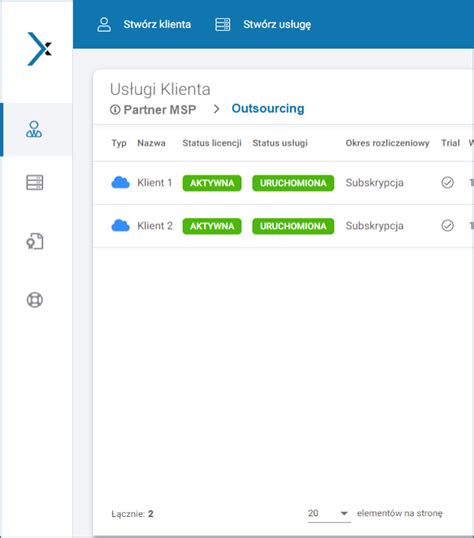Click the breadcrumb chevron arrow
The image size is (474, 538).
(216, 109)
